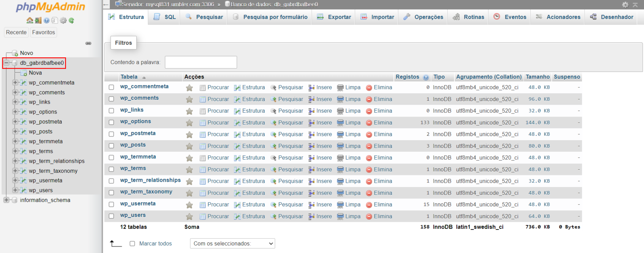The width and height of the screenshot is (644, 253).
Task: Check the wp_commentmeta row checkbox
Action: coord(111,87)
